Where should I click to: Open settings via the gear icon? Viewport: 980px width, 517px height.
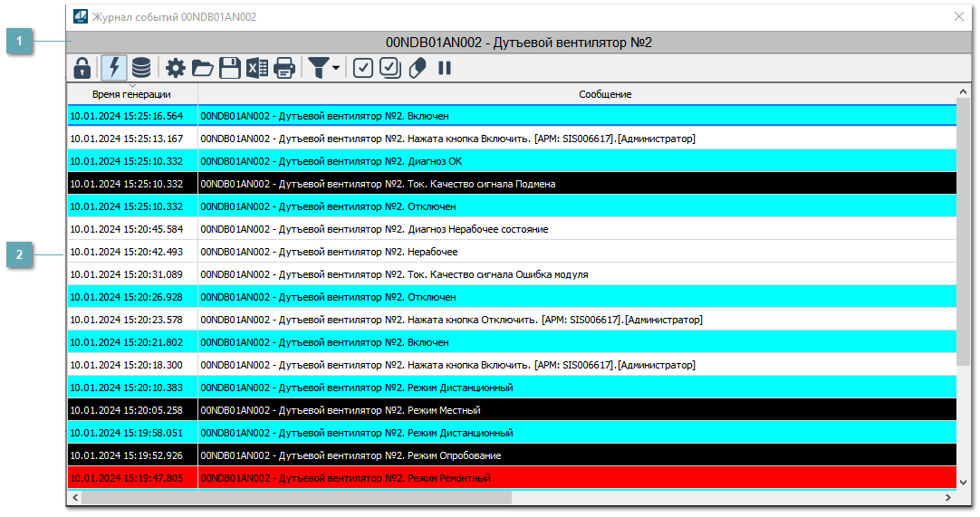click(175, 68)
